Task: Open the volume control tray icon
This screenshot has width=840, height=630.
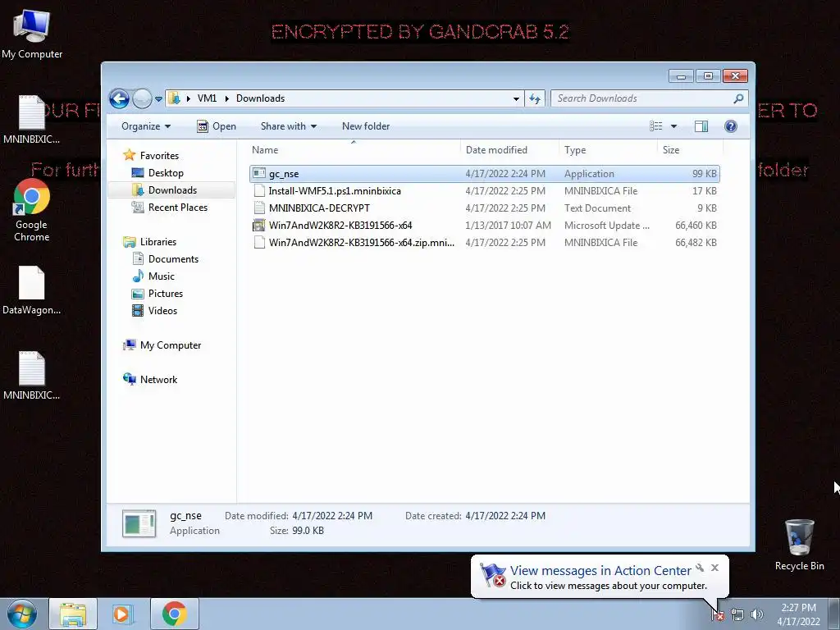Action: point(757,614)
